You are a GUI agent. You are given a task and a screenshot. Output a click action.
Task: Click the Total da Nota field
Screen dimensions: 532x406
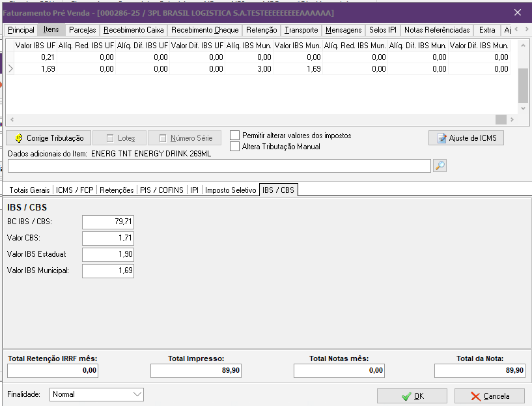[x=480, y=370]
